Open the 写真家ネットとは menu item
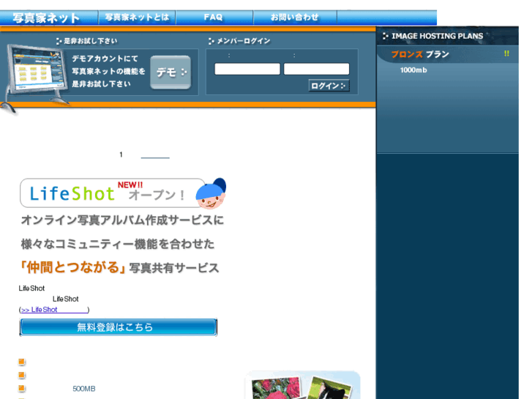Image resolution: width=532 pixels, height=399 pixels. point(137,18)
